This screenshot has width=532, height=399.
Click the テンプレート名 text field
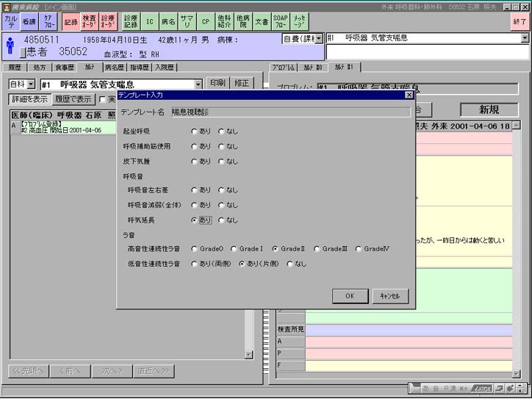point(290,112)
